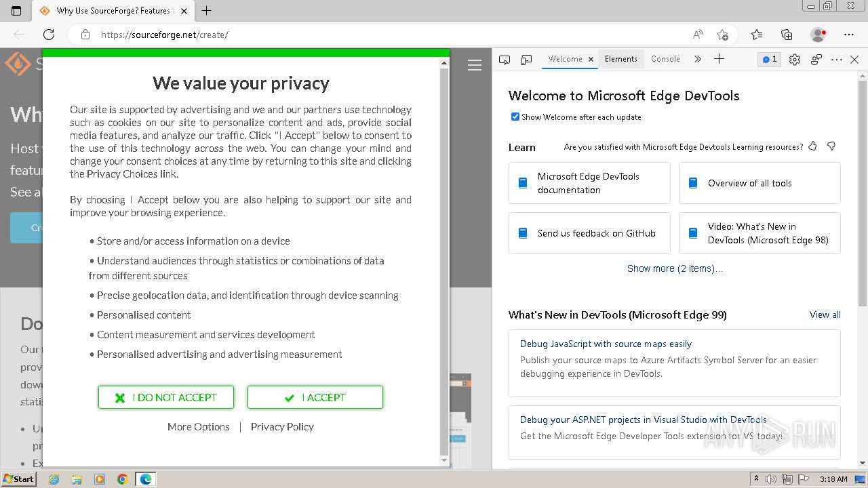This screenshot has height=488, width=868.
Task: Toggle Show Welcome after each update
Action: (x=515, y=117)
